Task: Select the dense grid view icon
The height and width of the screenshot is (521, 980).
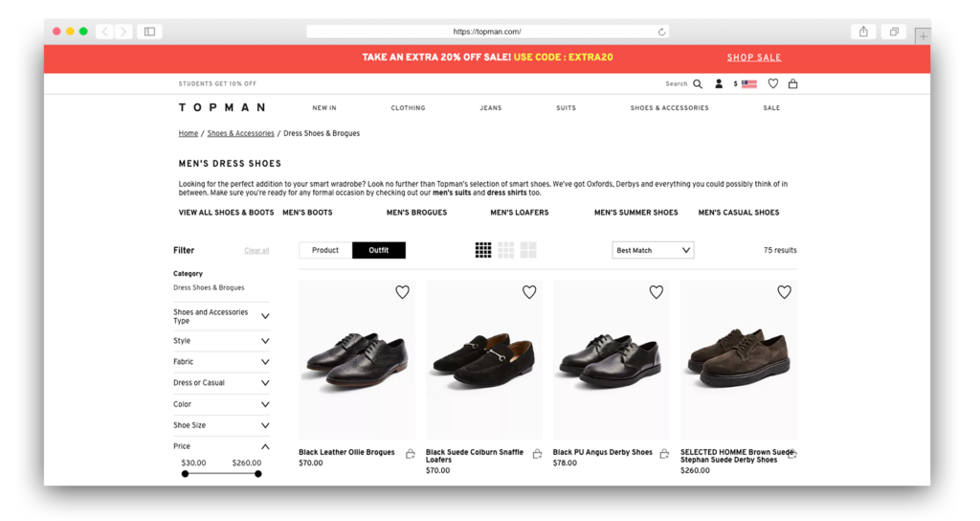Action: click(x=483, y=250)
